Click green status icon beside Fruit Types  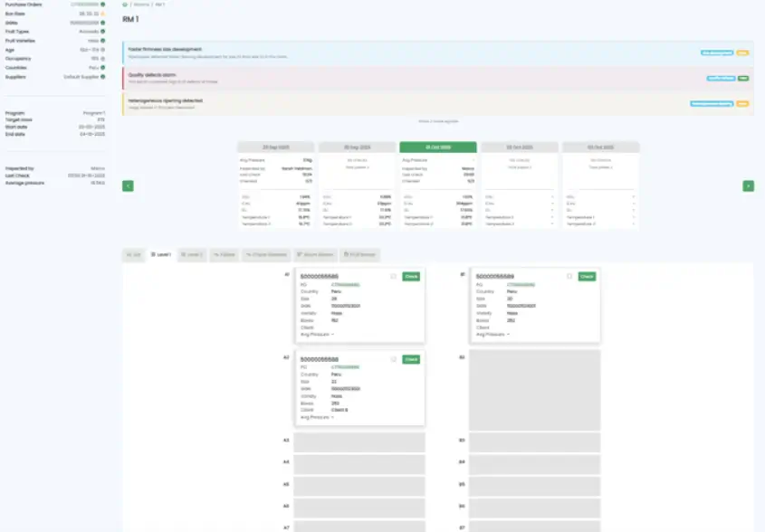[103, 32]
